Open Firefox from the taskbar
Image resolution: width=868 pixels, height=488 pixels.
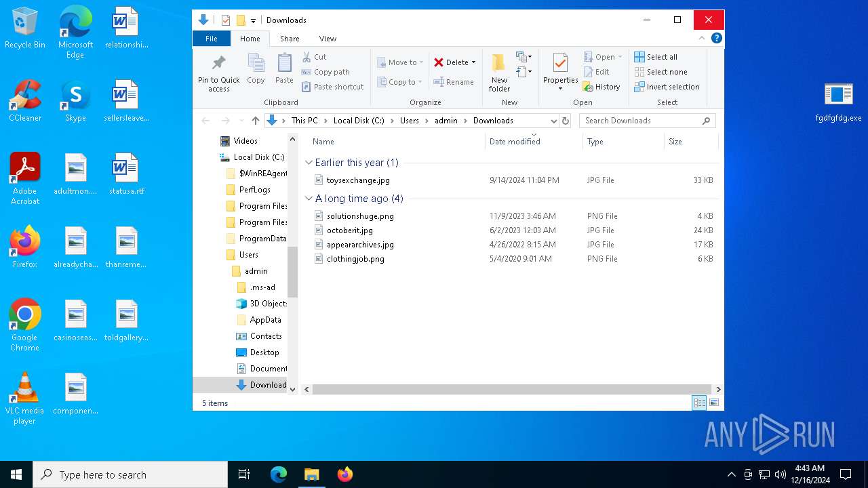tap(345, 474)
